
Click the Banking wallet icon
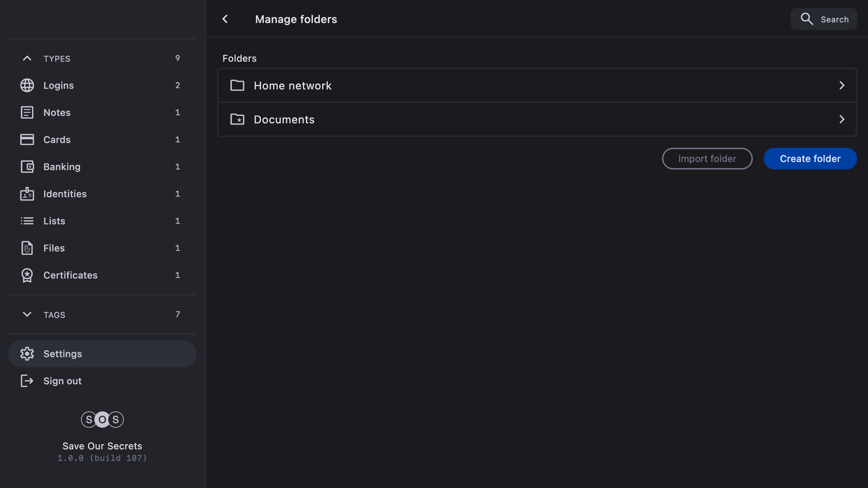(27, 167)
